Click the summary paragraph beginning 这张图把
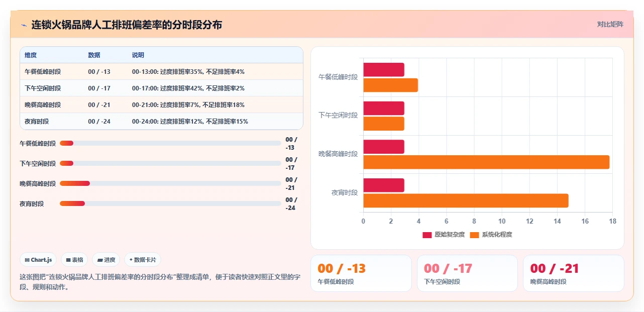 pyautogui.click(x=160, y=282)
